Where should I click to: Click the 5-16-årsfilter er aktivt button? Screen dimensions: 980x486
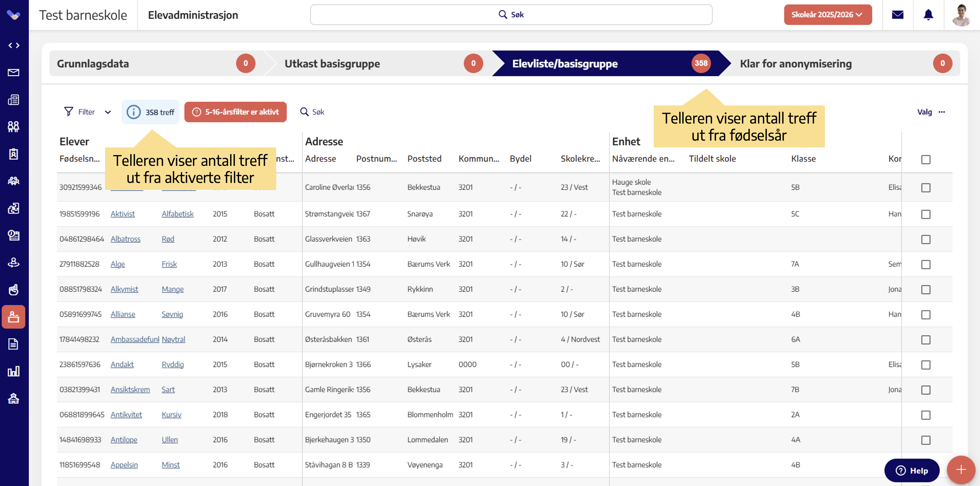point(236,112)
